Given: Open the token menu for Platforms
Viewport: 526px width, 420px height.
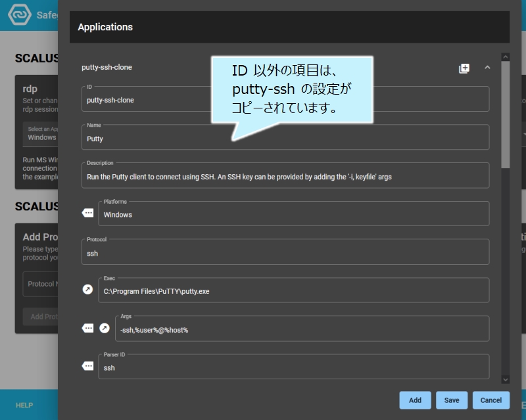Looking at the screenshot, I should tap(88, 213).
